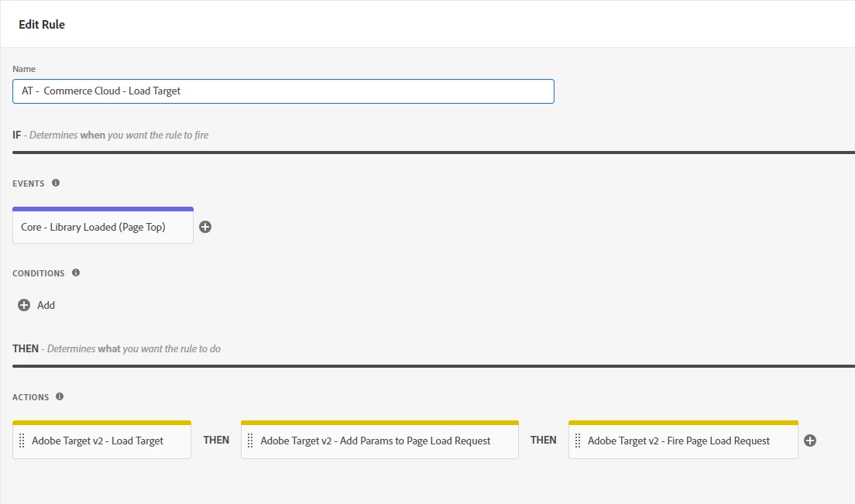Show info tooltip next to Conditions
Viewport: 855px width, 504px height.
(76, 273)
